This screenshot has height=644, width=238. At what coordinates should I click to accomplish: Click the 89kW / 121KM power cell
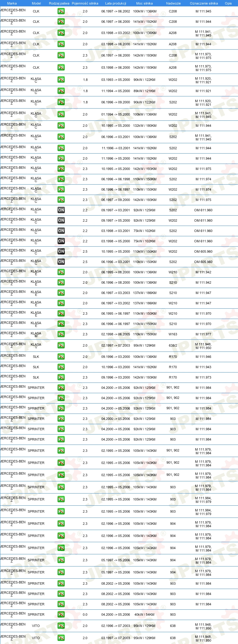[x=145, y=91]
